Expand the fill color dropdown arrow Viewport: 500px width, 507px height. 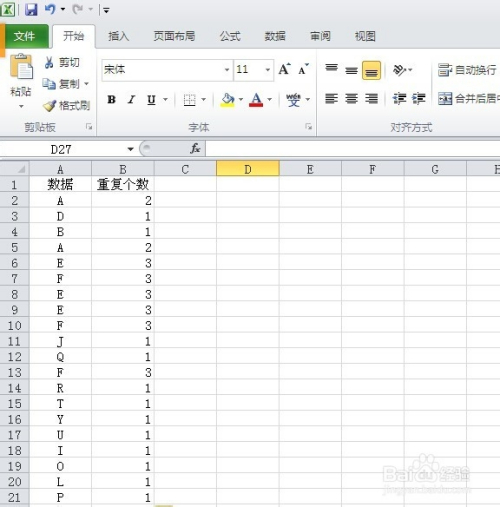click(x=241, y=99)
